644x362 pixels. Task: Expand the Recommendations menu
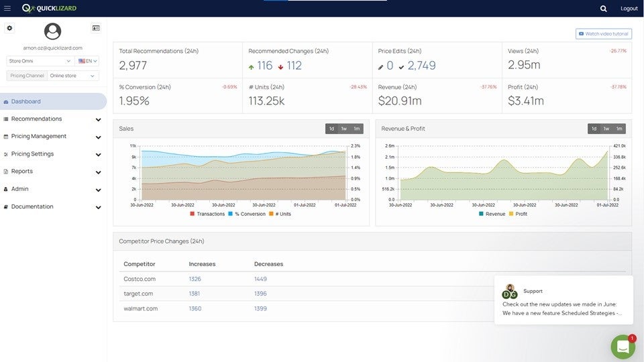[52, 119]
